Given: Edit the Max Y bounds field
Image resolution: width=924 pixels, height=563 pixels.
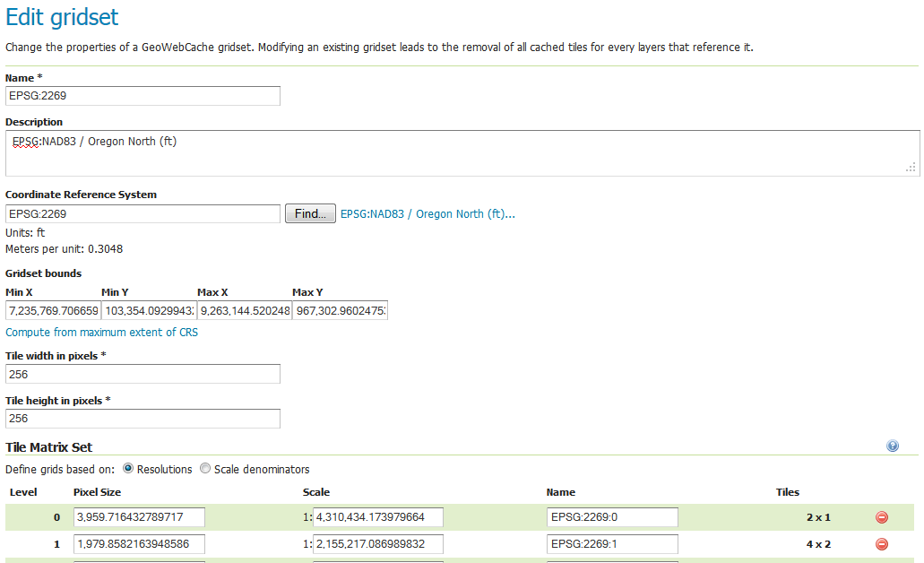Looking at the screenshot, I should point(340,311).
